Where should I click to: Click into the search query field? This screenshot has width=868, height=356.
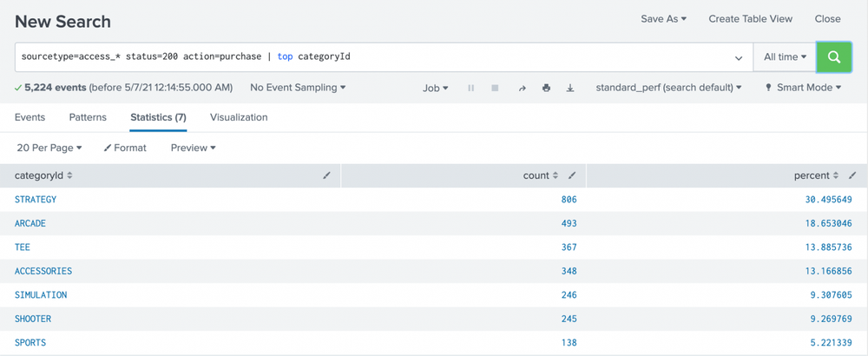click(x=373, y=57)
